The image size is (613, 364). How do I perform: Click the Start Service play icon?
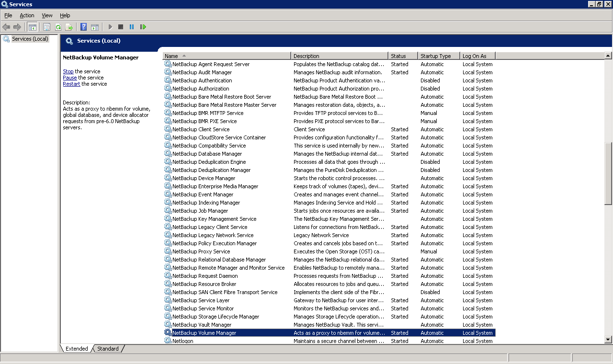coord(110,27)
